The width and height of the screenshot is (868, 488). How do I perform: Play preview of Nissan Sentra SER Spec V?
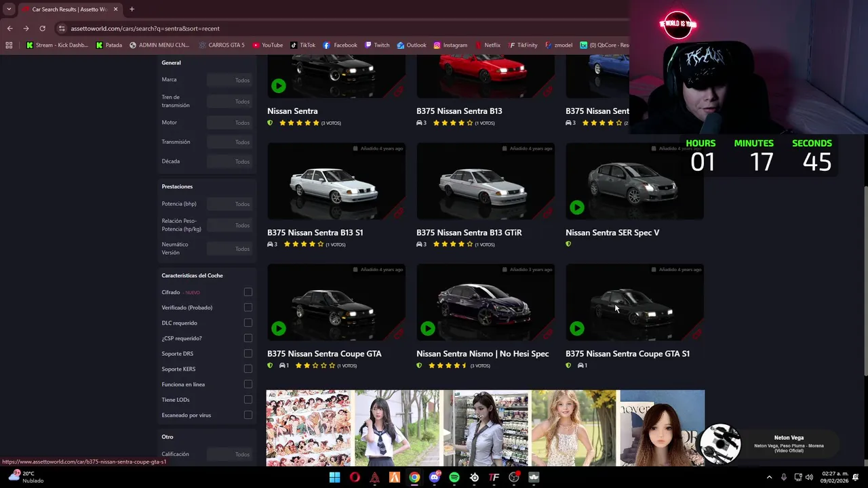tap(577, 207)
